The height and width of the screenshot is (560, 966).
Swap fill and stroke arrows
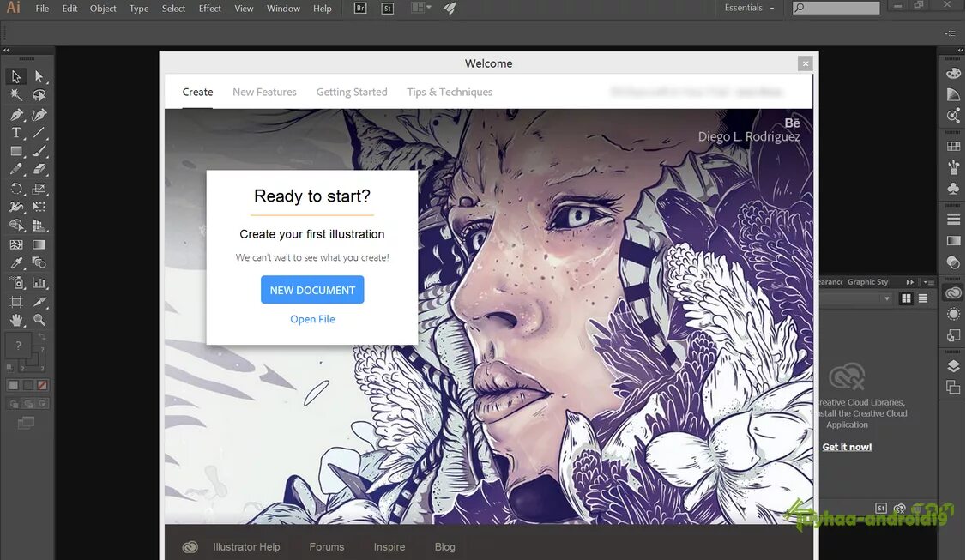(x=41, y=336)
